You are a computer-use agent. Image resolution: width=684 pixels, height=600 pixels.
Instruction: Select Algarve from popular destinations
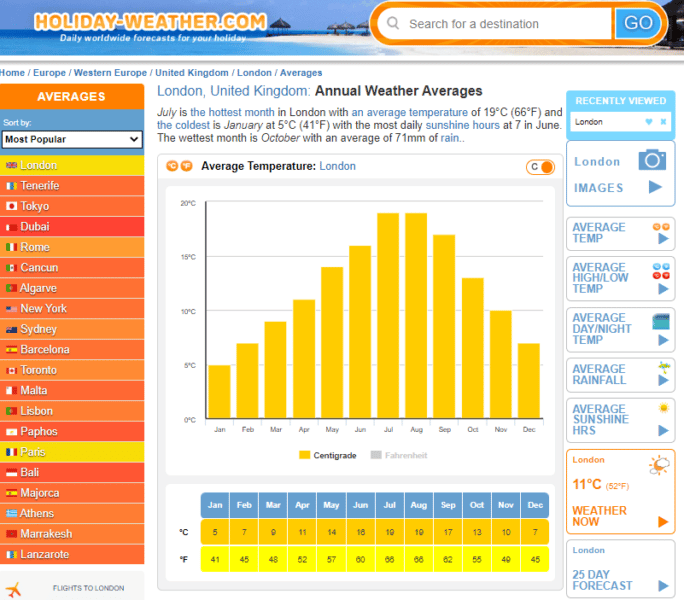click(x=72, y=288)
